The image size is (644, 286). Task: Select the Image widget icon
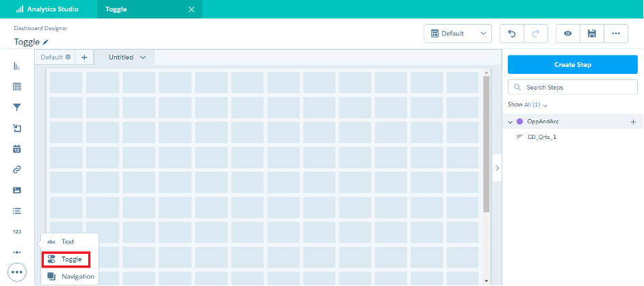coord(17,190)
